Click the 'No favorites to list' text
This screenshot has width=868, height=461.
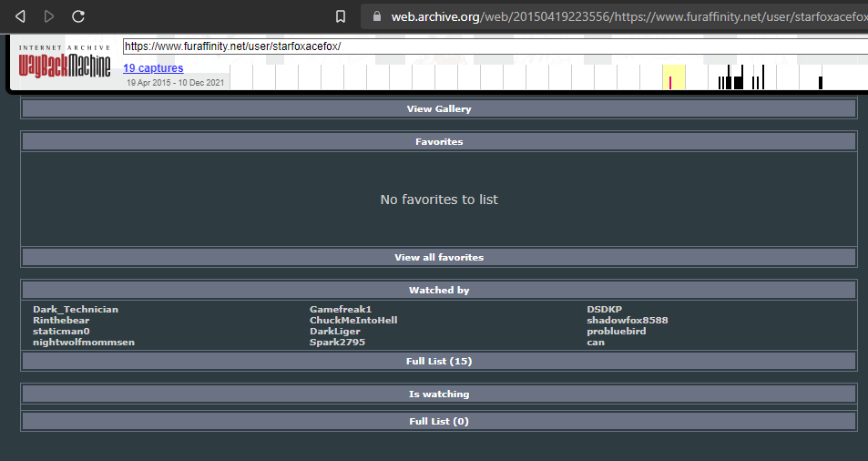coord(439,200)
